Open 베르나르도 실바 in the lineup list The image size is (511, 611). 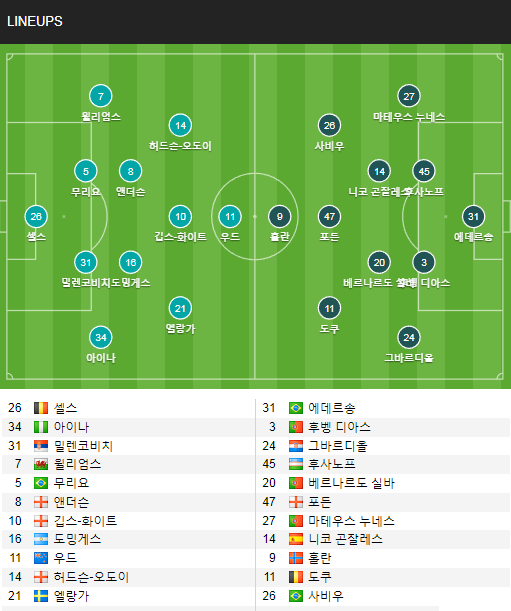tap(351, 483)
